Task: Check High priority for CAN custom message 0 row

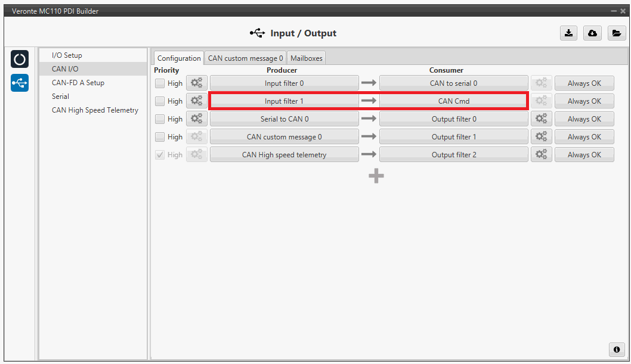Action: click(x=160, y=137)
